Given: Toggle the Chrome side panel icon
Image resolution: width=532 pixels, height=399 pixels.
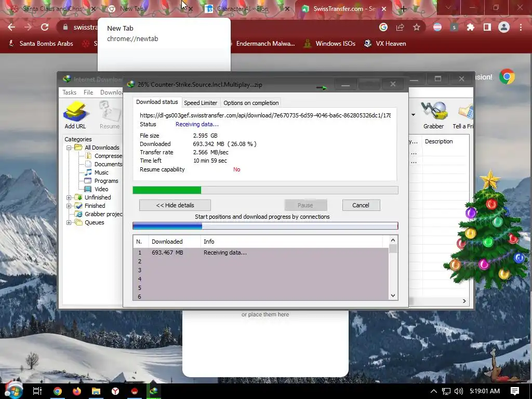Looking at the screenshot, I should (487, 27).
